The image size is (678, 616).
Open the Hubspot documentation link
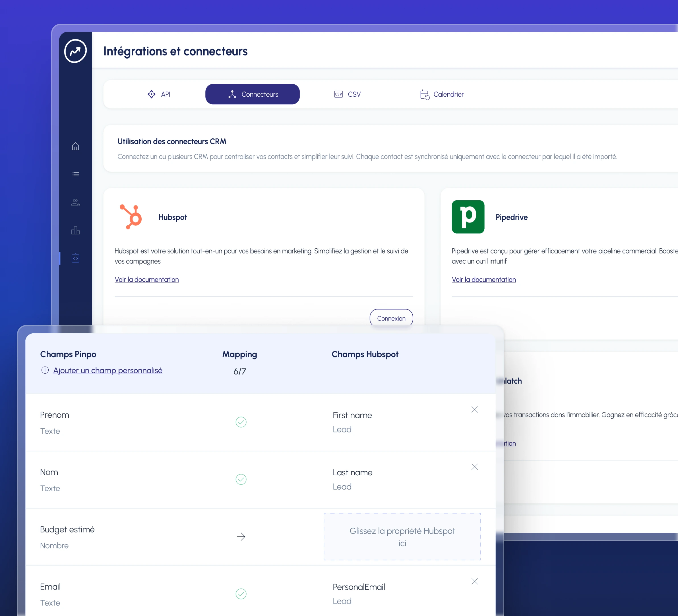(x=147, y=280)
